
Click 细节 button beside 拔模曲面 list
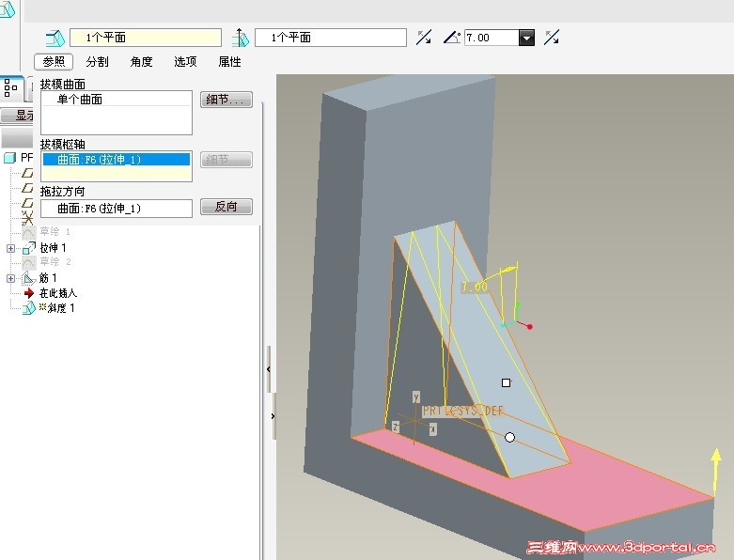[x=226, y=100]
